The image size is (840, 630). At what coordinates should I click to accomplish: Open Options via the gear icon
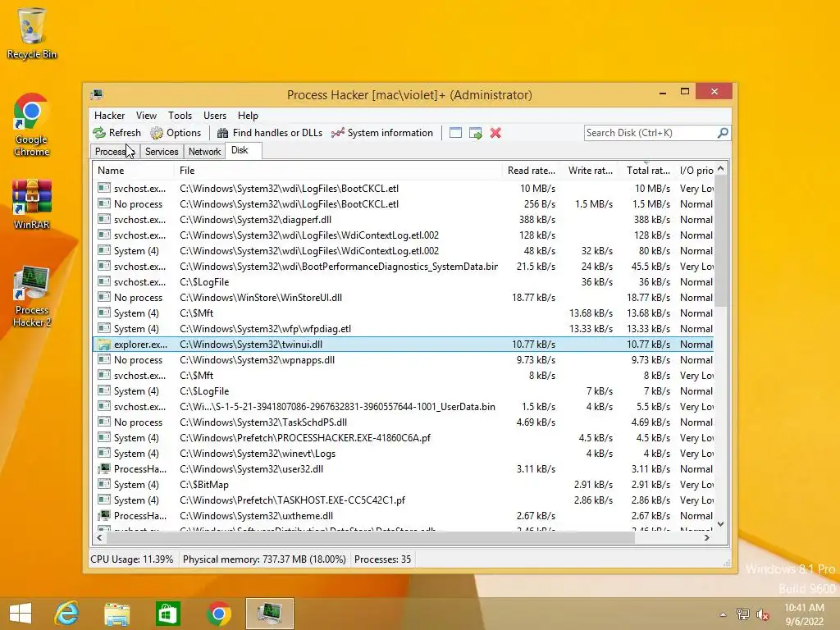point(157,133)
